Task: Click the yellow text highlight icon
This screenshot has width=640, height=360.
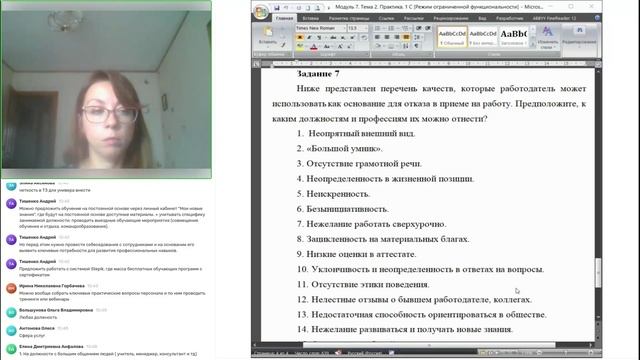Action: (300, 46)
